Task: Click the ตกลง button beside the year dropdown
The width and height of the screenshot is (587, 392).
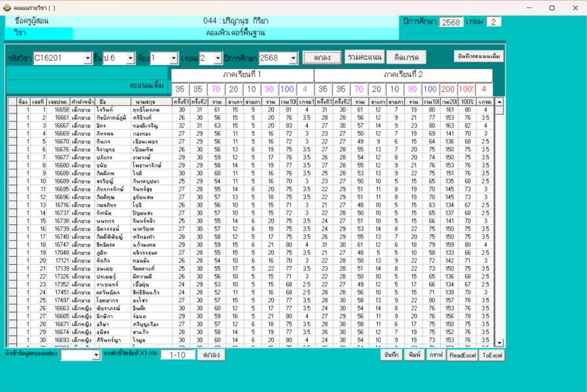Action: pos(322,57)
